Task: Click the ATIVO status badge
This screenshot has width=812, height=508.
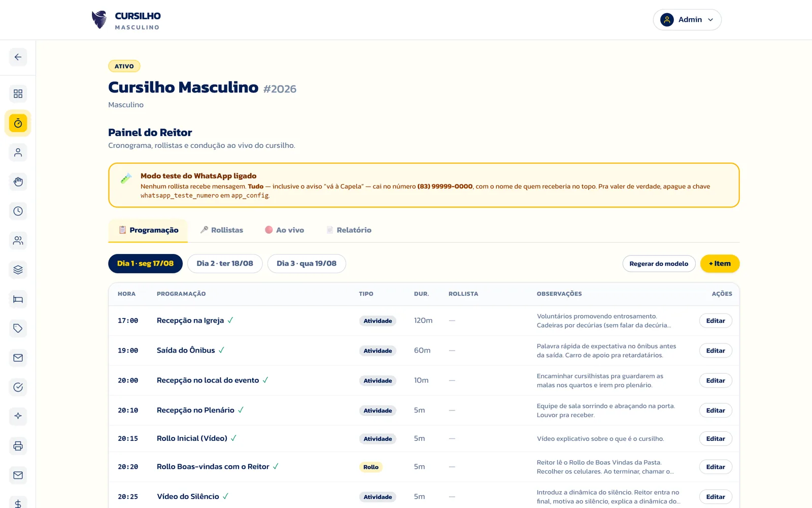Action: pyautogui.click(x=124, y=66)
